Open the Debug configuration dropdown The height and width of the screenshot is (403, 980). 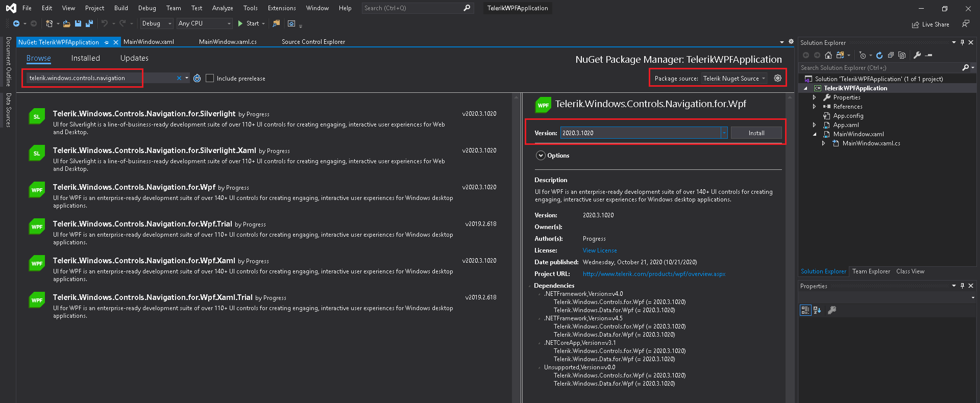tap(156, 23)
